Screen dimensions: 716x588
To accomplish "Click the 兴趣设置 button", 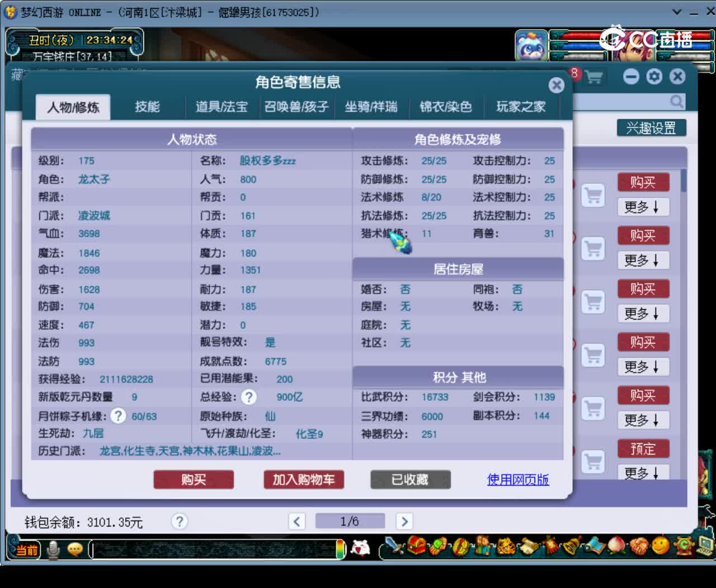I will 651,128.
